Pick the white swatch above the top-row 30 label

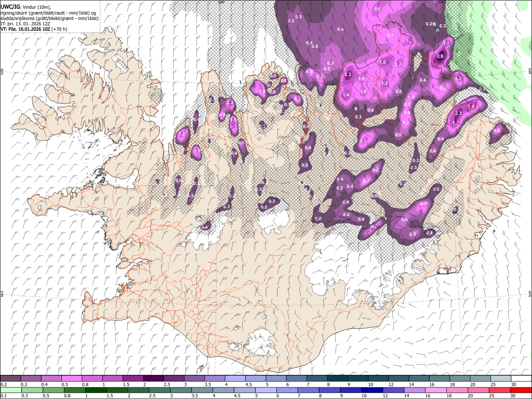point(521,379)
